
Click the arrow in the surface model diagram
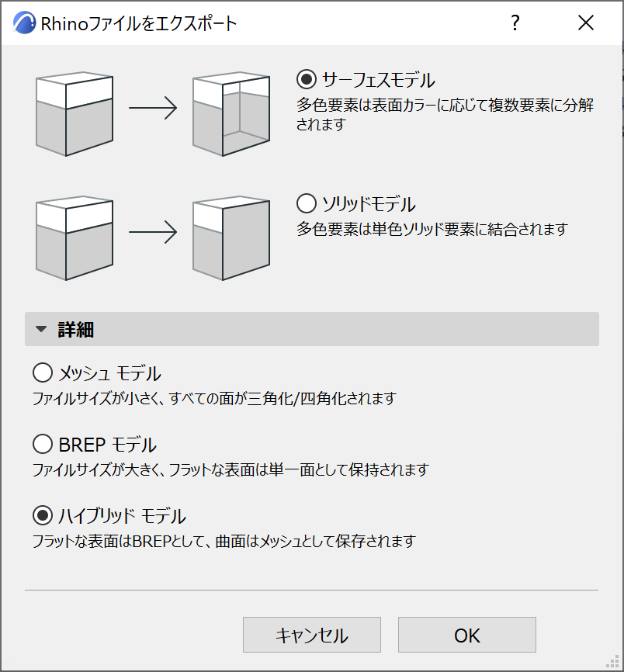pos(153,109)
